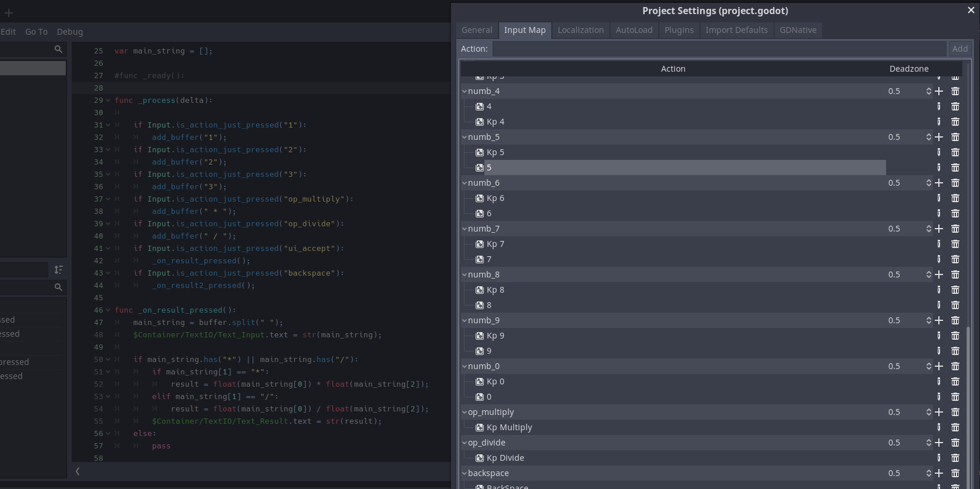
Task: Remove the '0' key event from numb_0
Action: [x=955, y=397]
